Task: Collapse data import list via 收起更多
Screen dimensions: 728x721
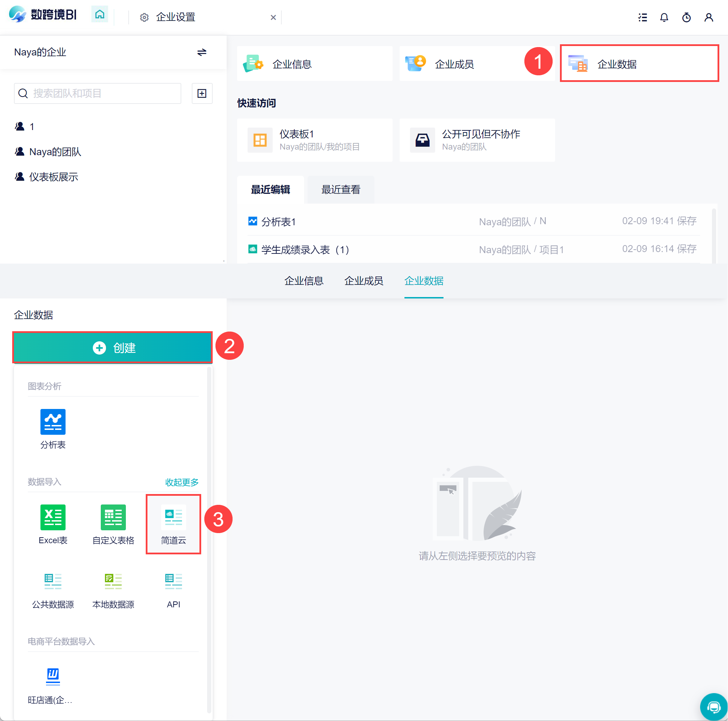Action: [x=182, y=482]
